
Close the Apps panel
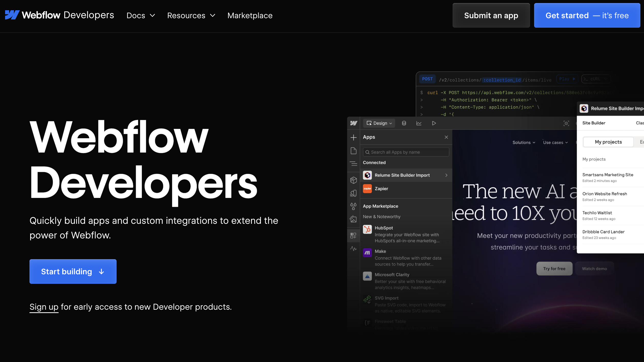(x=446, y=137)
